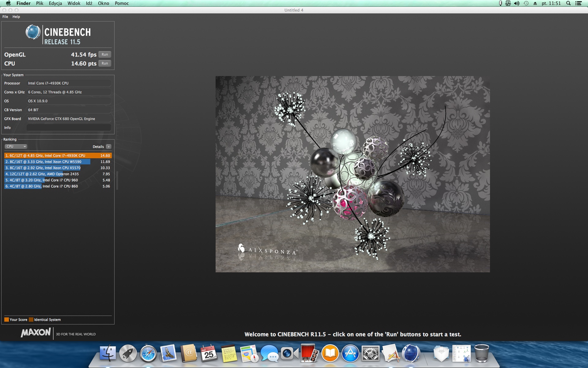Open the Plik menu
This screenshot has height=368, width=588.
(x=40, y=3)
